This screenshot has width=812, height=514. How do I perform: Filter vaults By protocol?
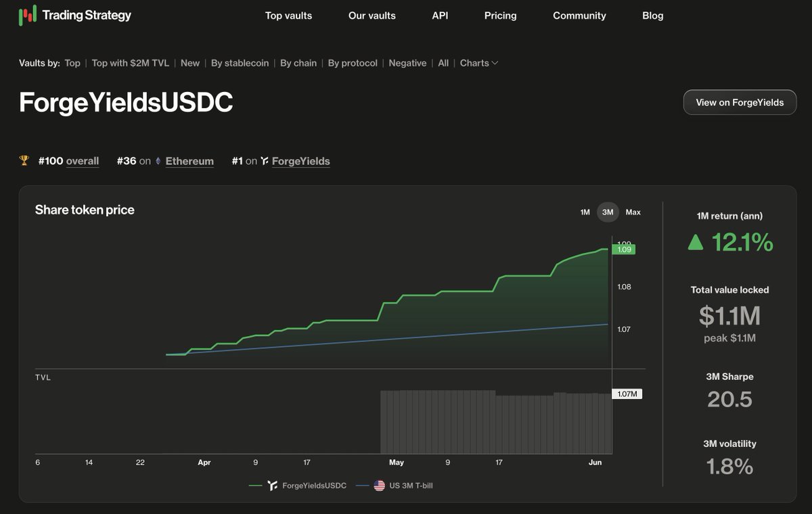353,63
